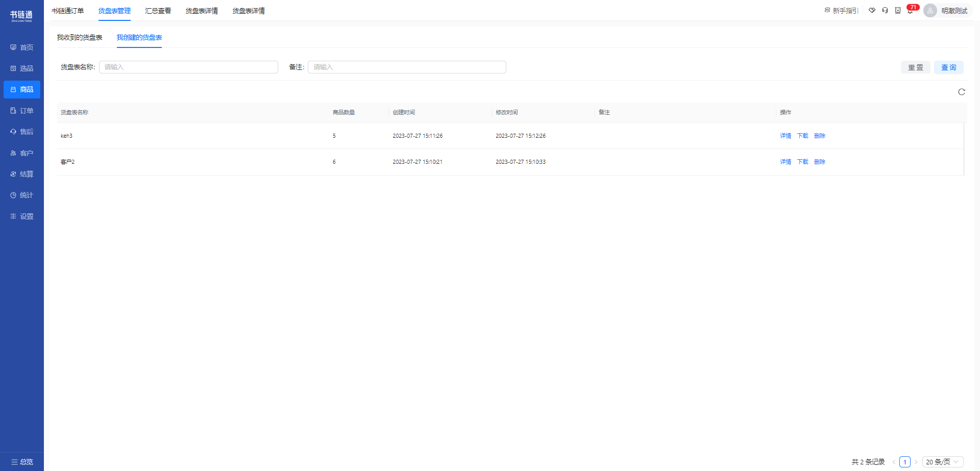
Task: Switch to 汇总查看 tab
Action: pos(158,11)
